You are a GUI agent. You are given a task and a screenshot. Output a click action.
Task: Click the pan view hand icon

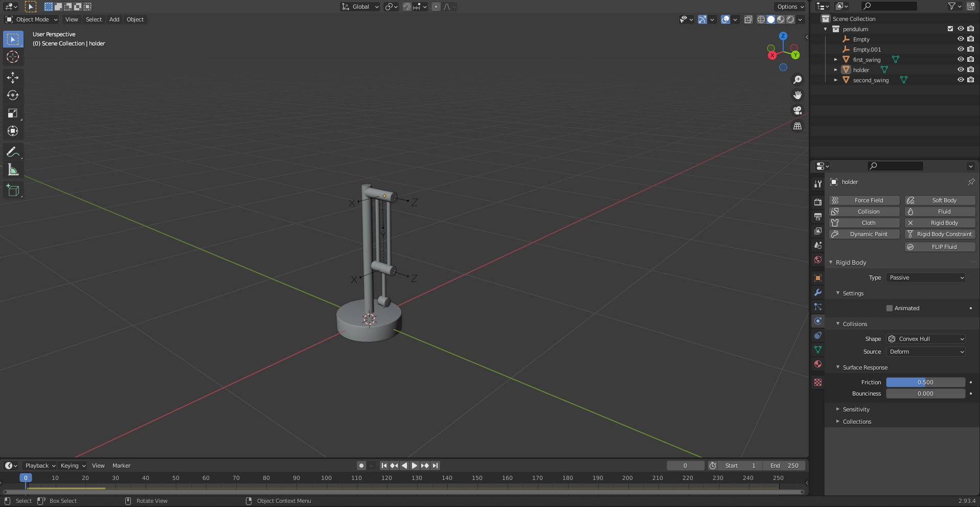pyautogui.click(x=797, y=95)
